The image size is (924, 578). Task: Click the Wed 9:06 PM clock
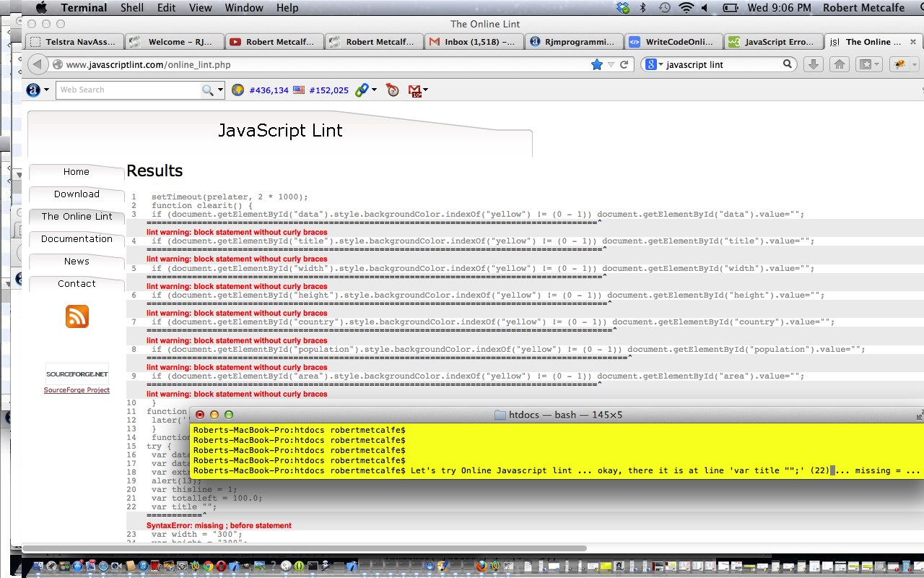[780, 8]
